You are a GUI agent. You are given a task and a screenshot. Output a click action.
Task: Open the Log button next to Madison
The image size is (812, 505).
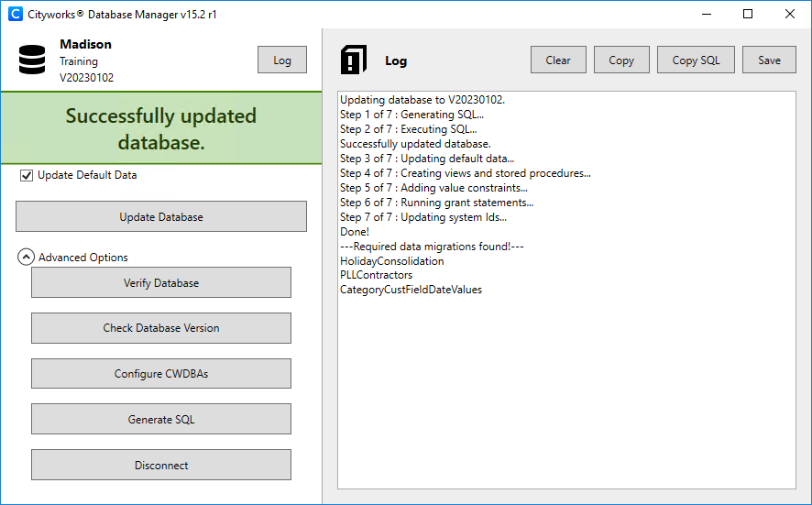(282, 60)
